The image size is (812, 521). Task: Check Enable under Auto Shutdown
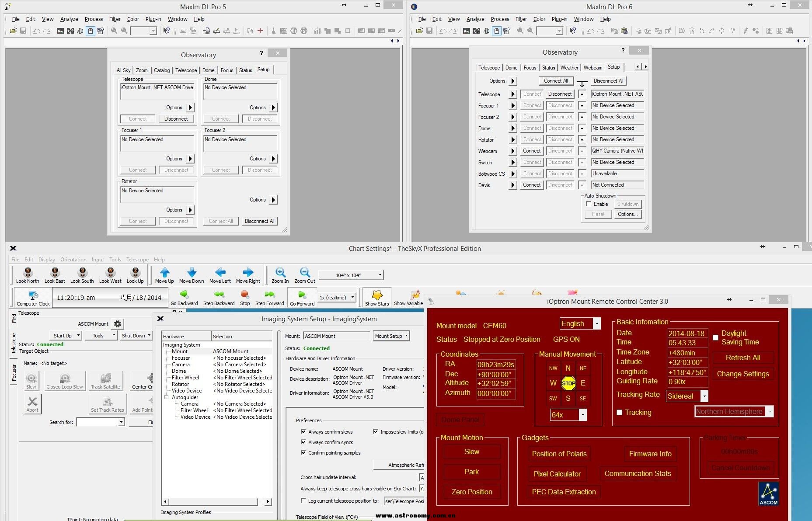pyautogui.click(x=589, y=204)
